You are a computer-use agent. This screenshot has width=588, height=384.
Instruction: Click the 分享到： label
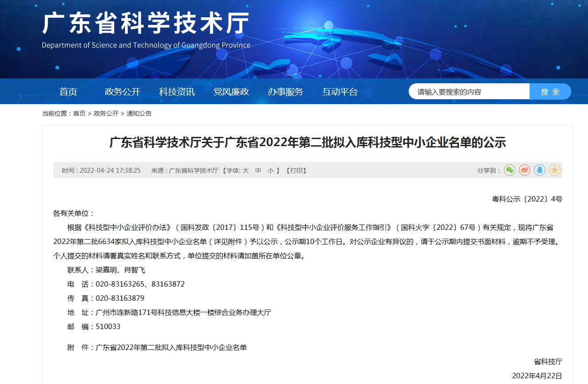(x=489, y=171)
